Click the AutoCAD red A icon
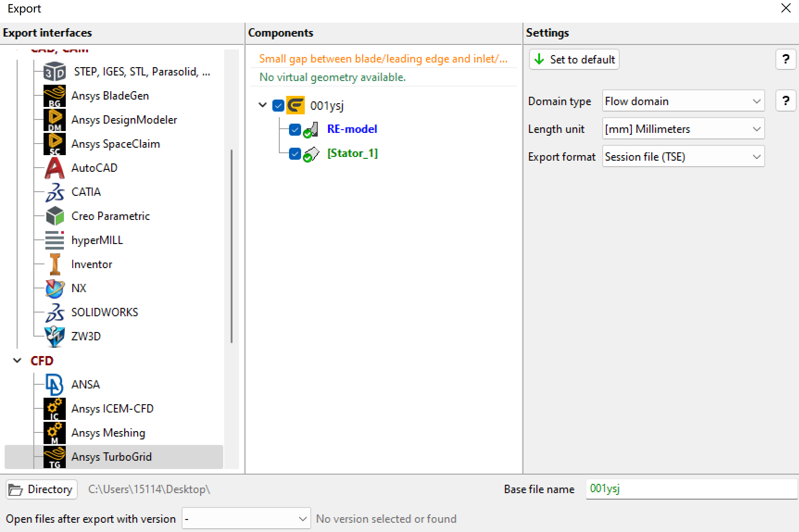 [x=55, y=168]
